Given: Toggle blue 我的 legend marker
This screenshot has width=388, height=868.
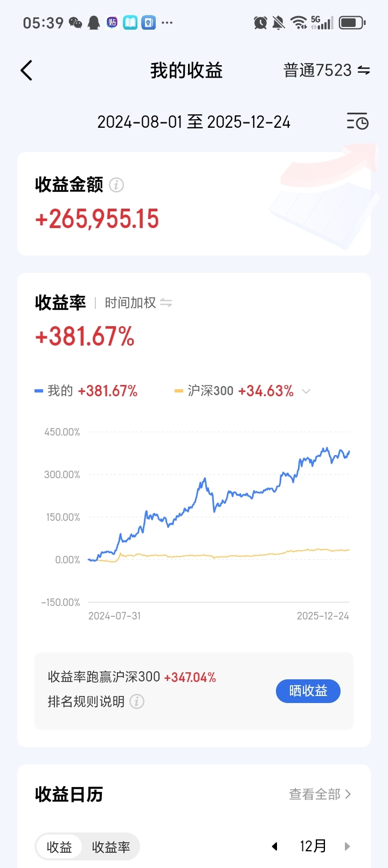Looking at the screenshot, I should (39, 391).
